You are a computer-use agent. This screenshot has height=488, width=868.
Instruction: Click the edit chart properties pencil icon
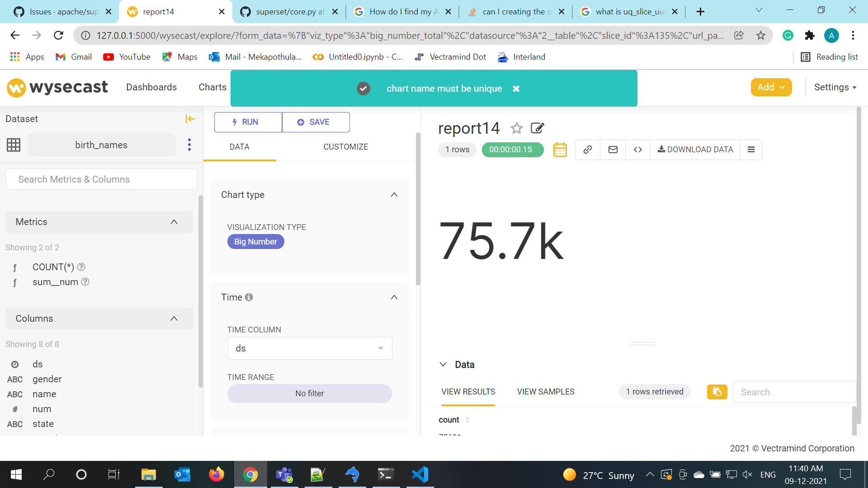click(537, 128)
